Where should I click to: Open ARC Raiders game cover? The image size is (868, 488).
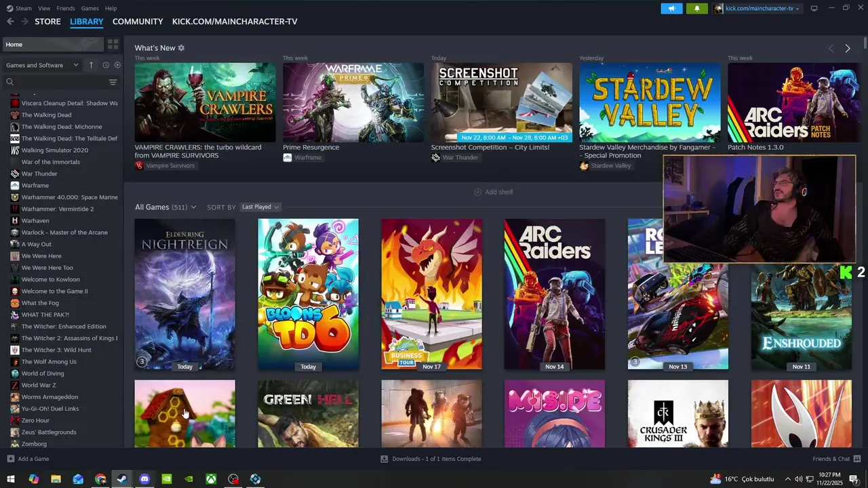click(x=555, y=294)
